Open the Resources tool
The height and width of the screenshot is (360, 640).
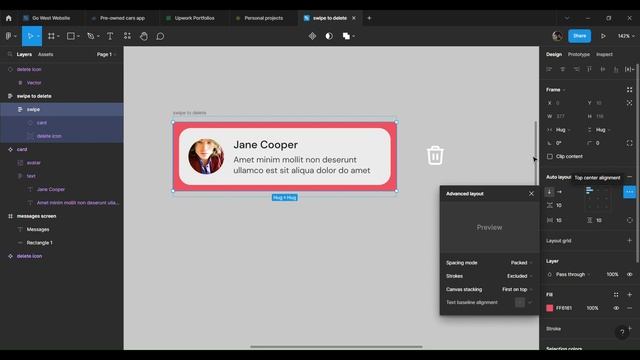(127, 36)
